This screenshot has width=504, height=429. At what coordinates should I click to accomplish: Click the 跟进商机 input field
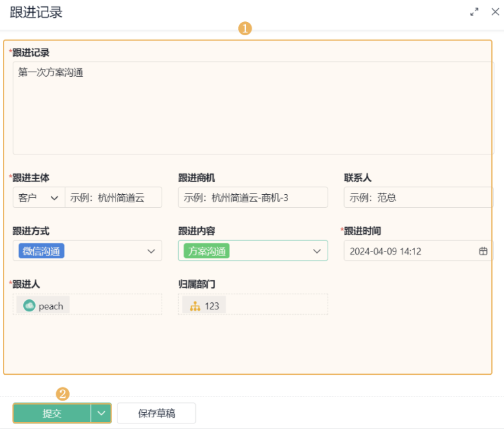pyautogui.click(x=252, y=198)
